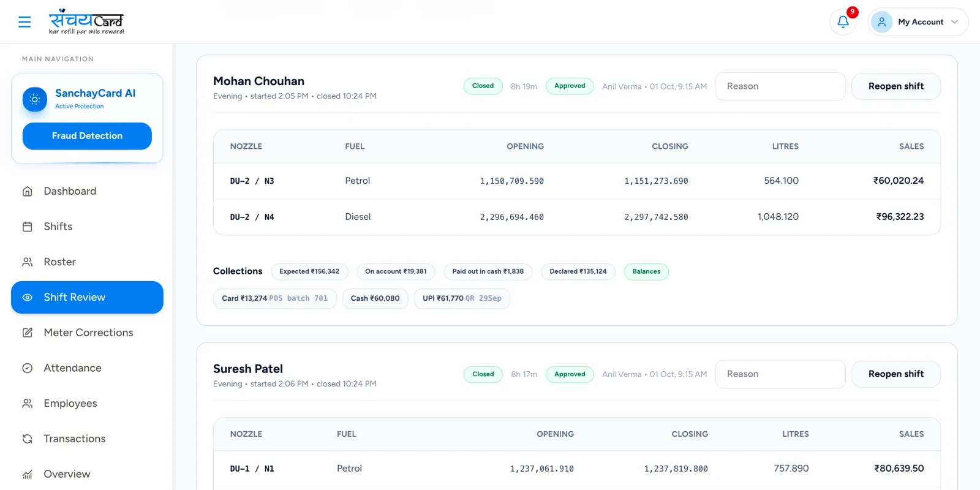Image resolution: width=980 pixels, height=490 pixels.
Task: Select the DU-2 / N3 nozzle cell
Action: pos(252,181)
